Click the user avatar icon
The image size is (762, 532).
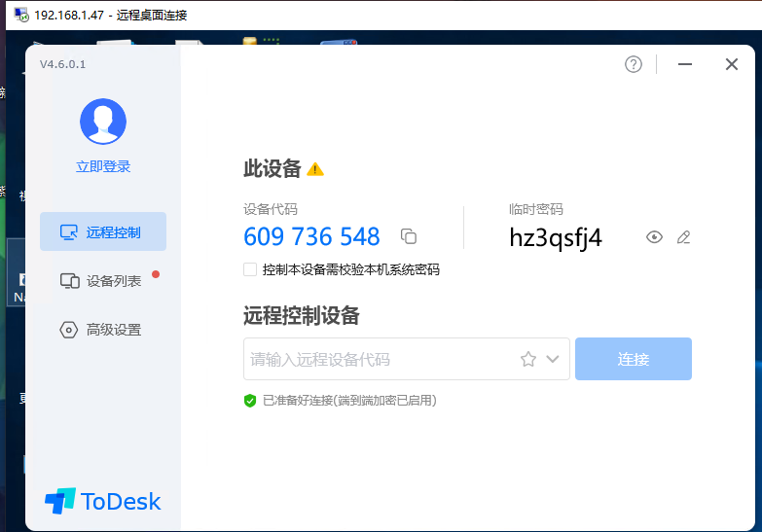(x=103, y=121)
